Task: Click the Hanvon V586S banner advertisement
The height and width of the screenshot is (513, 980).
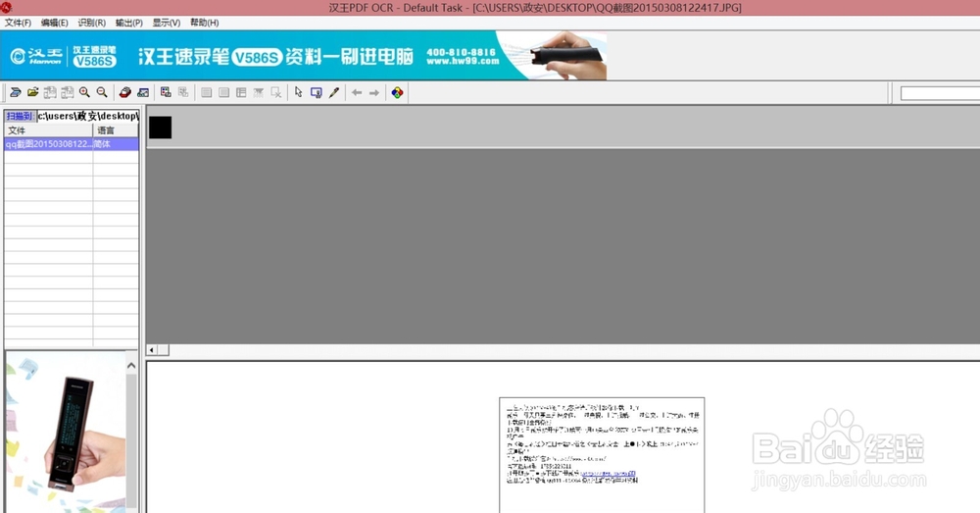Action: [x=304, y=56]
